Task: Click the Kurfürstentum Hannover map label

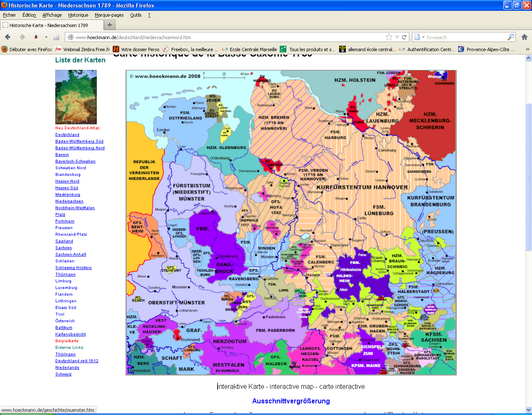Action: pos(362,187)
